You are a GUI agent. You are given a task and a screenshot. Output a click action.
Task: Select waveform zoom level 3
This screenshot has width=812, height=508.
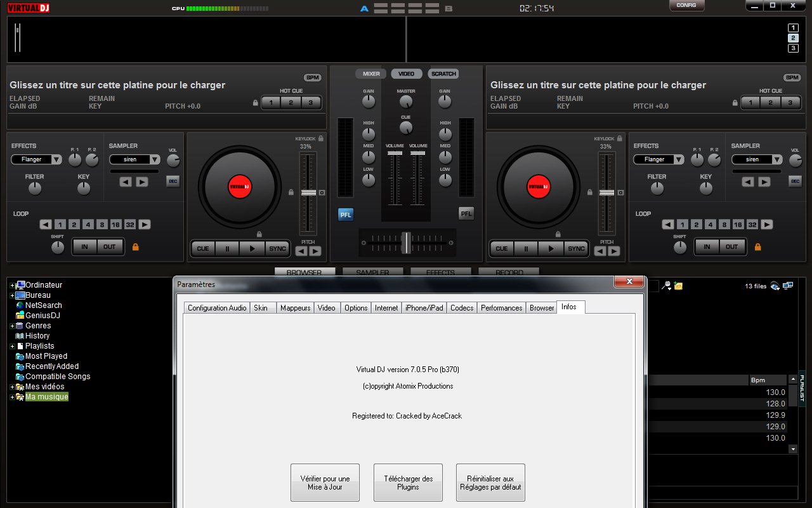coord(793,48)
